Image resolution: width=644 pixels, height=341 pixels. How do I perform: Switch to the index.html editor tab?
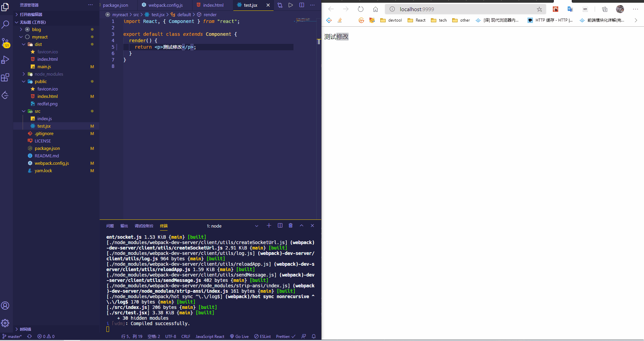(213, 5)
